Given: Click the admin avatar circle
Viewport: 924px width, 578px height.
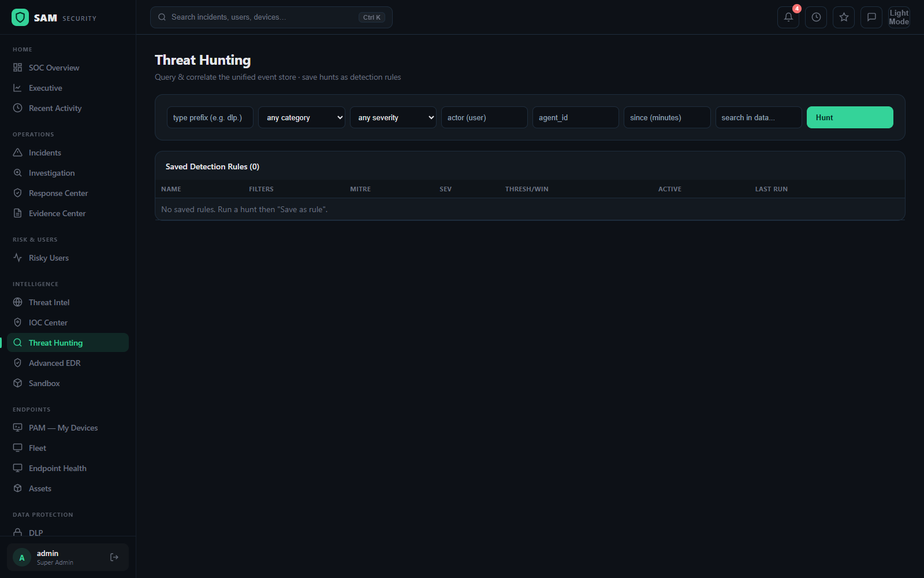Looking at the screenshot, I should pos(22,558).
